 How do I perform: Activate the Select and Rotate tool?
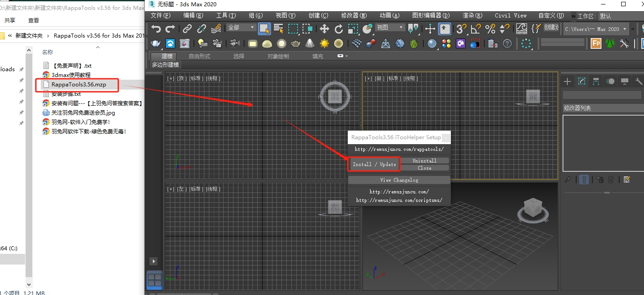[x=339, y=29]
